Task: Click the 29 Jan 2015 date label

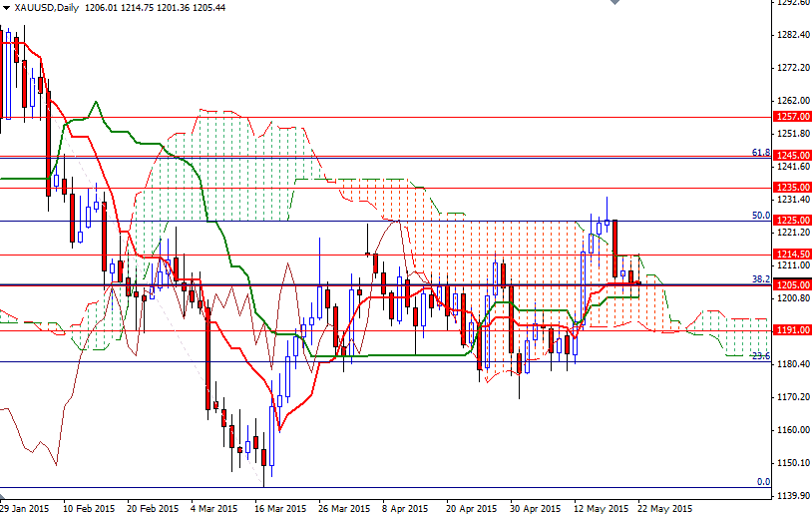Action: click(24, 507)
